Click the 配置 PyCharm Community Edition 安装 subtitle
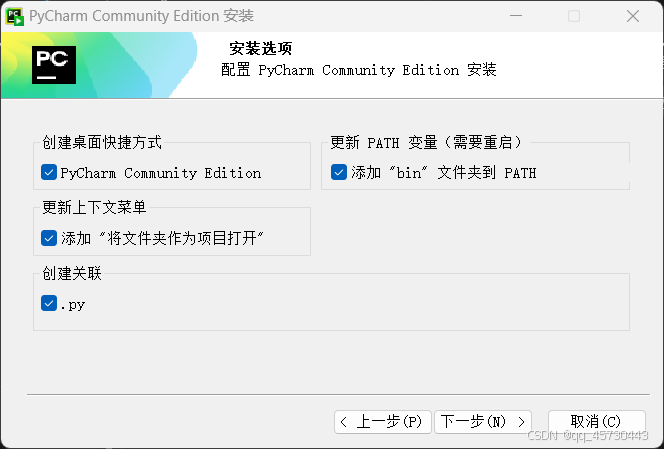 click(359, 70)
